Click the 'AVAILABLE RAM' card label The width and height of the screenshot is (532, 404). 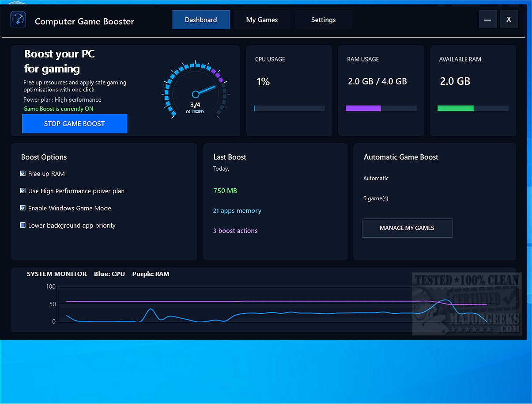pos(460,59)
